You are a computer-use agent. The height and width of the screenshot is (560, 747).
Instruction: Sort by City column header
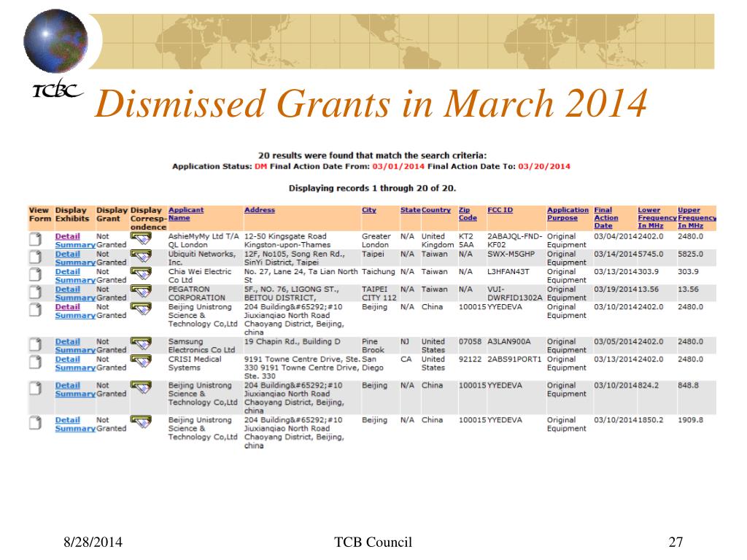[368, 210]
